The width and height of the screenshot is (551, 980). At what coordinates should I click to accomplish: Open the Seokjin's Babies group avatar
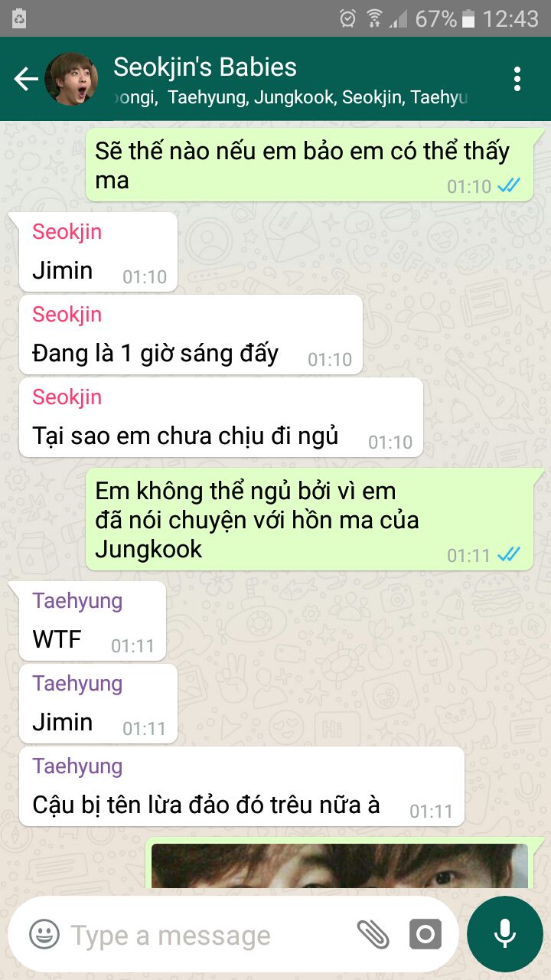71,79
